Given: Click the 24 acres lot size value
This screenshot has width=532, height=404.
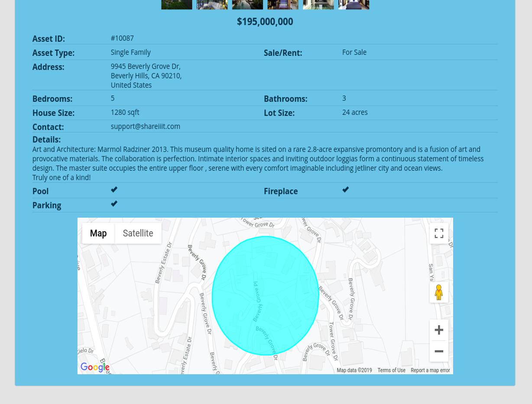Looking at the screenshot, I should (x=355, y=112).
